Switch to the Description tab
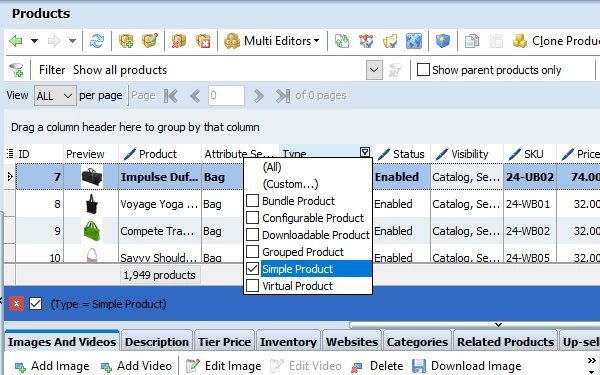 [157, 342]
